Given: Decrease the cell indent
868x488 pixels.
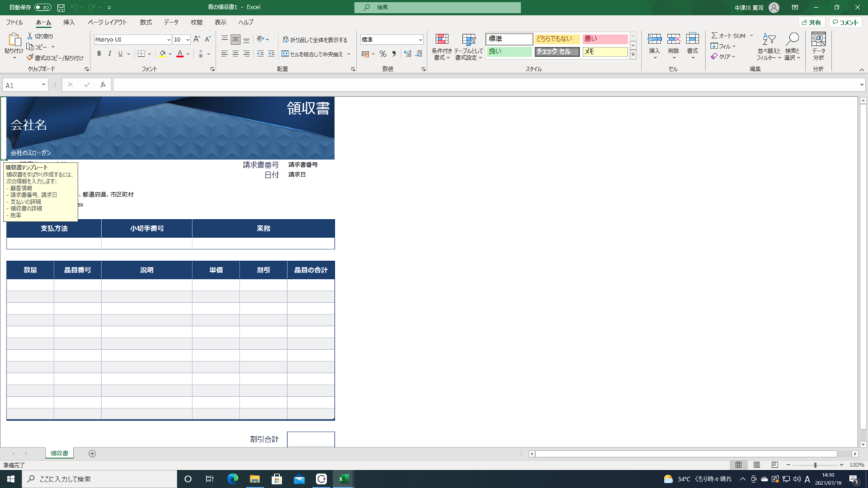Looking at the screenshot, I should [260, 54].
